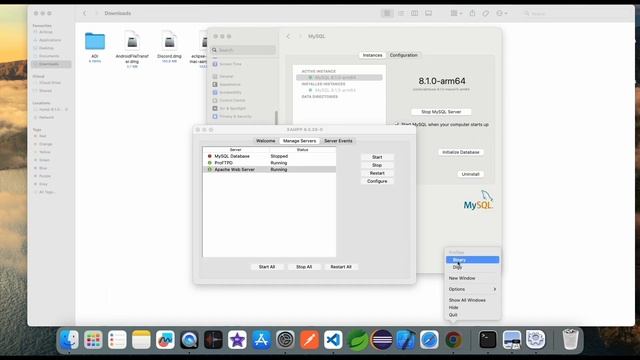
Task: Switch Finder to list view
Action: click(x=401, y=13)
